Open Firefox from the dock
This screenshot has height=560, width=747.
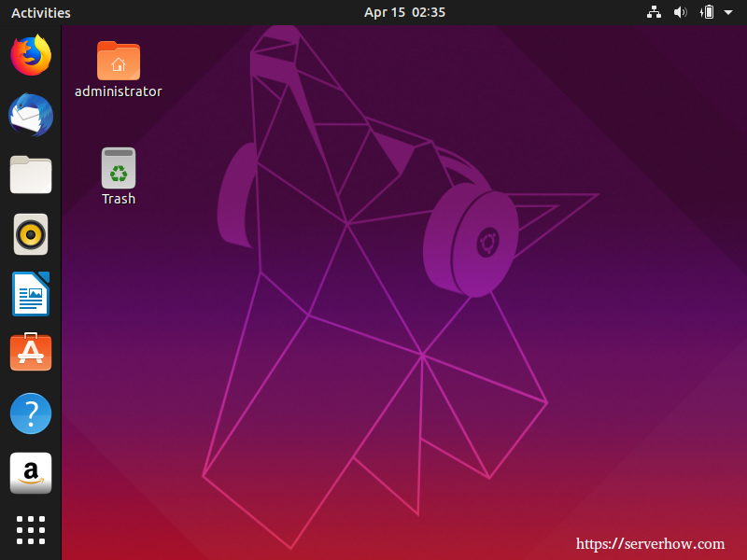(31, 55)
